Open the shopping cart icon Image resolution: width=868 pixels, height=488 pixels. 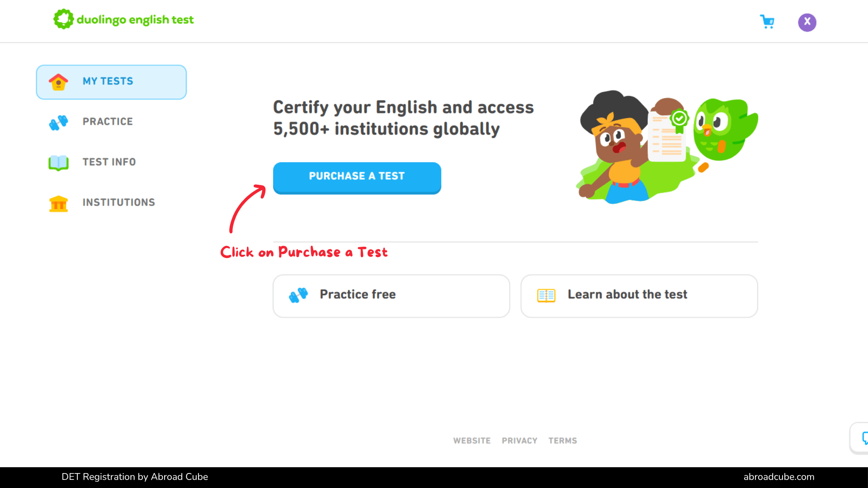tap(767, 22)
